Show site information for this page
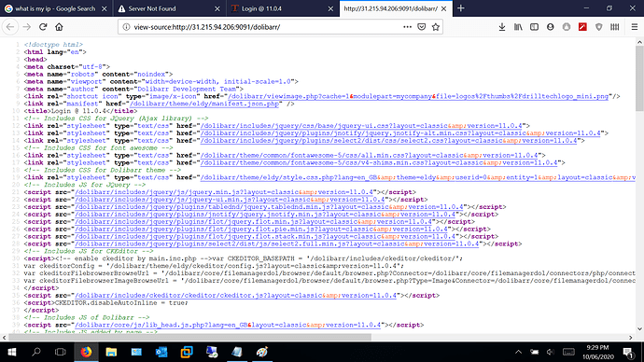This screenshot has height=362, width=644. [x=127, y=27]
